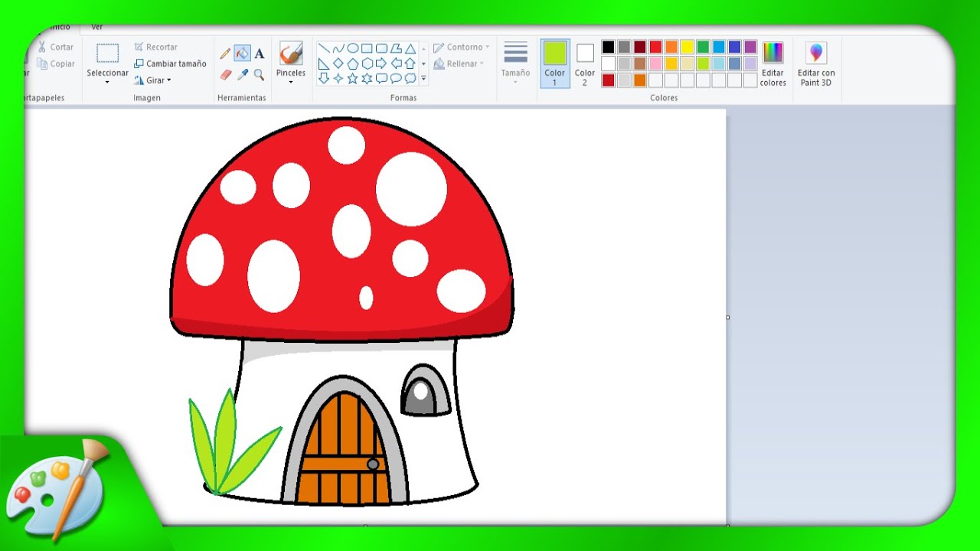The width and height of the screenshot is (980, 551).
Task: Choose the Cloud callout shape
Action: pos(410,78)
